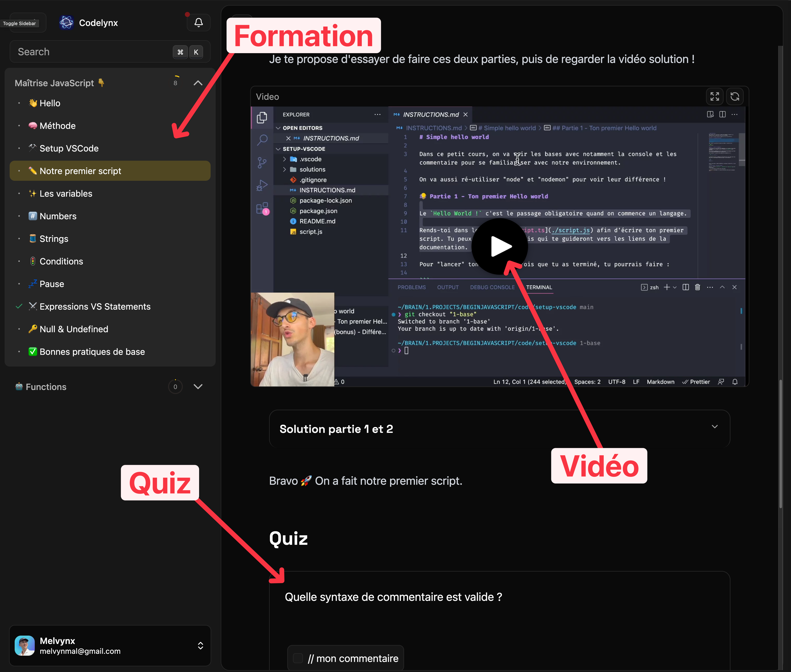Click the split editor icon
The height and width of the screenshot is (672, 791).
click(x=722, y=114)
